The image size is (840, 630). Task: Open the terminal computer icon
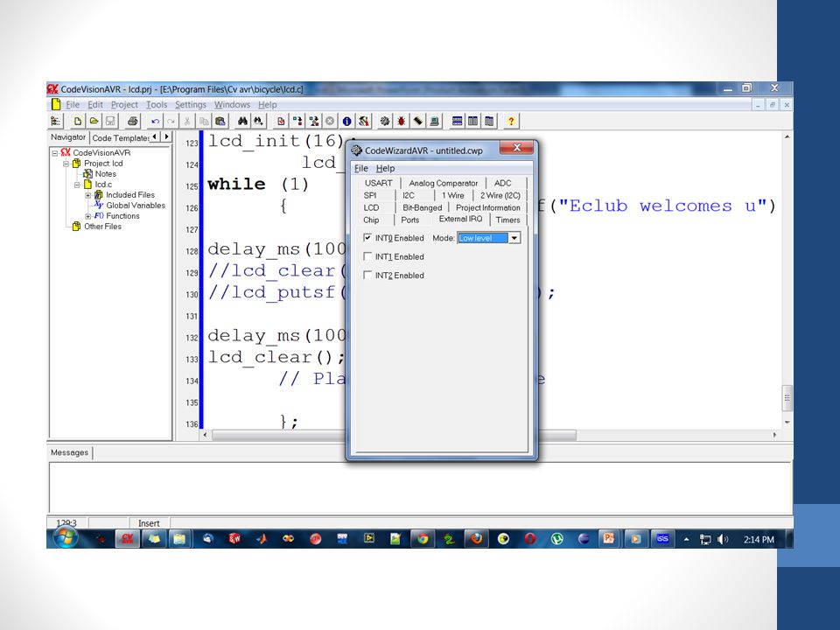[435, 121]
